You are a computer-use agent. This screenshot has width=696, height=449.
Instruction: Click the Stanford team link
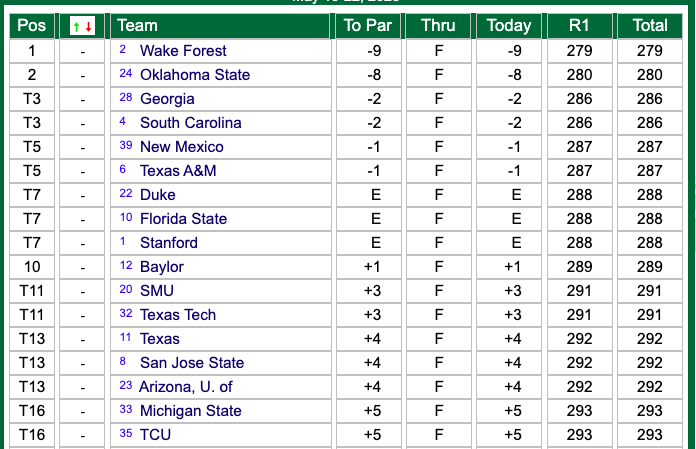pos(169,242)
